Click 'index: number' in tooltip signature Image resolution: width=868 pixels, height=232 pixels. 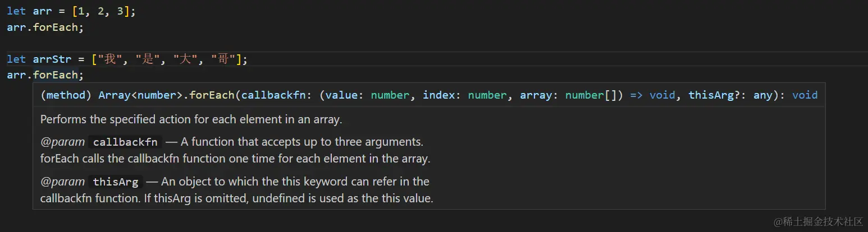(465, 95)
